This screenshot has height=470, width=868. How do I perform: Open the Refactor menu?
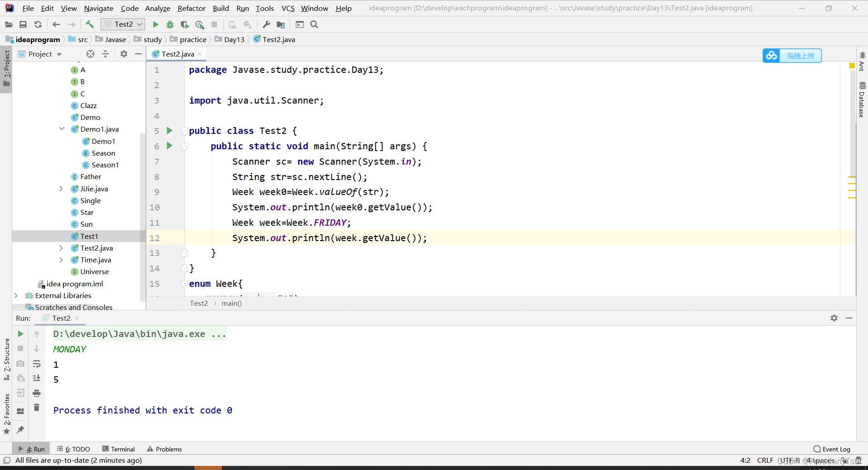coord(191,8)
